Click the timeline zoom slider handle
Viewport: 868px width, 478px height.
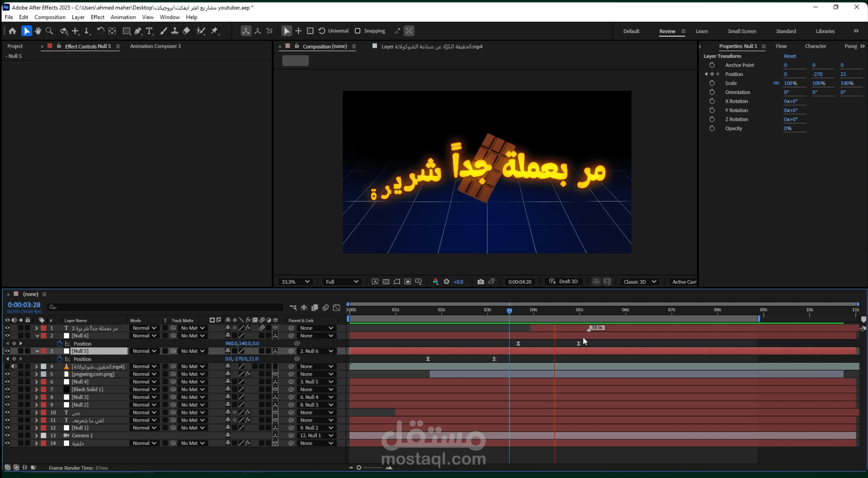pos(359,468)
